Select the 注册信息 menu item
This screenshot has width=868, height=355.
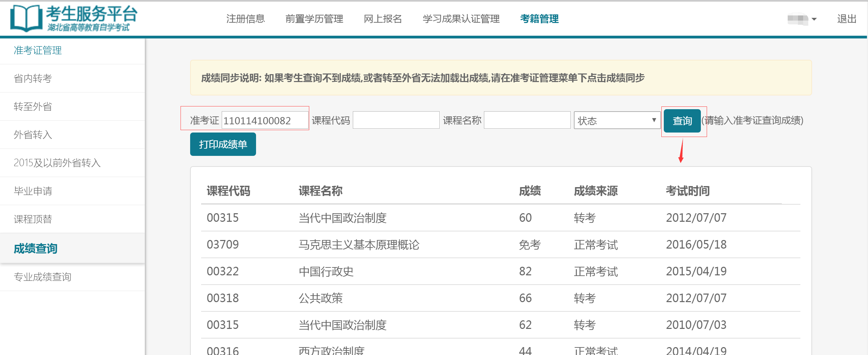245,19
